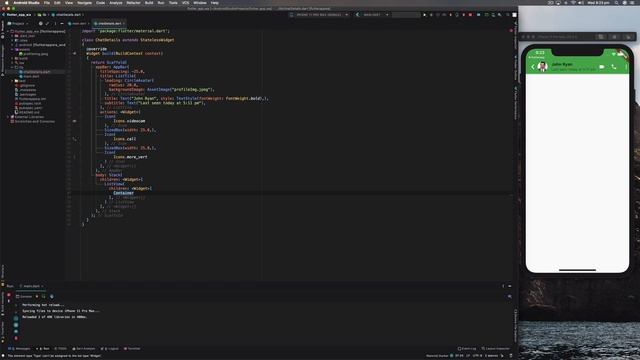640x360 pixels.
Task: Collapse the lib folder
Action: coord(12,67)
